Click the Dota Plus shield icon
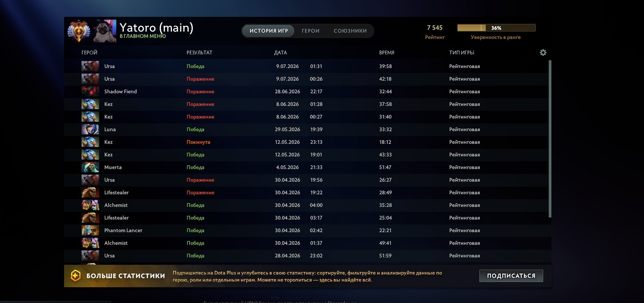The width and height of the screenshot is (644, 303). [x=76, y=276]
